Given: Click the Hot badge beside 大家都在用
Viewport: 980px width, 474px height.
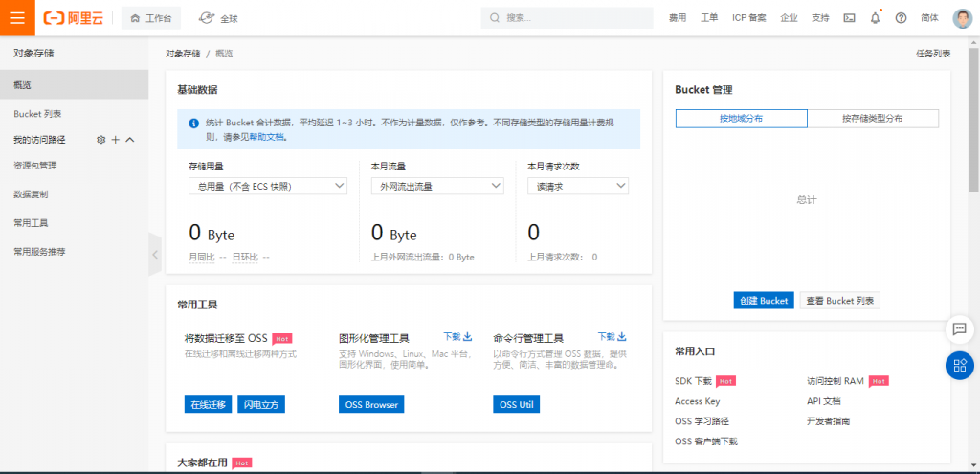Looking at the screenshot, I should point(241,463).
